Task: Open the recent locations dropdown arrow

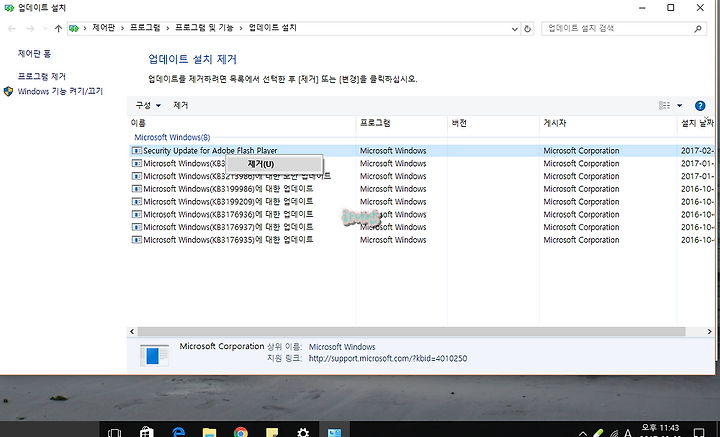Action: point(45,28)
